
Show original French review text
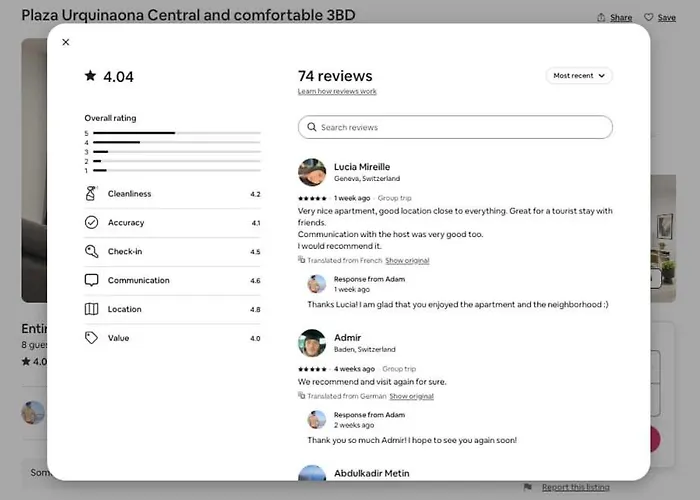tap(407, 260)
